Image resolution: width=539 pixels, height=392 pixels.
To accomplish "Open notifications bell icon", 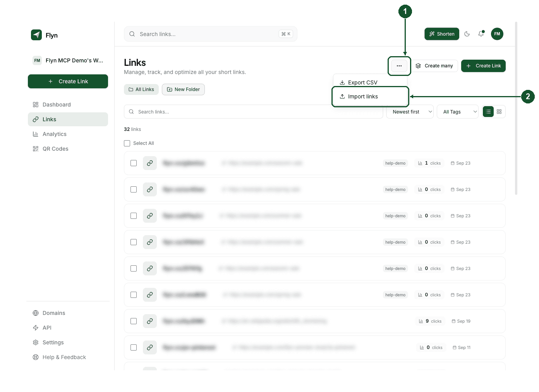I will (481, 34).
